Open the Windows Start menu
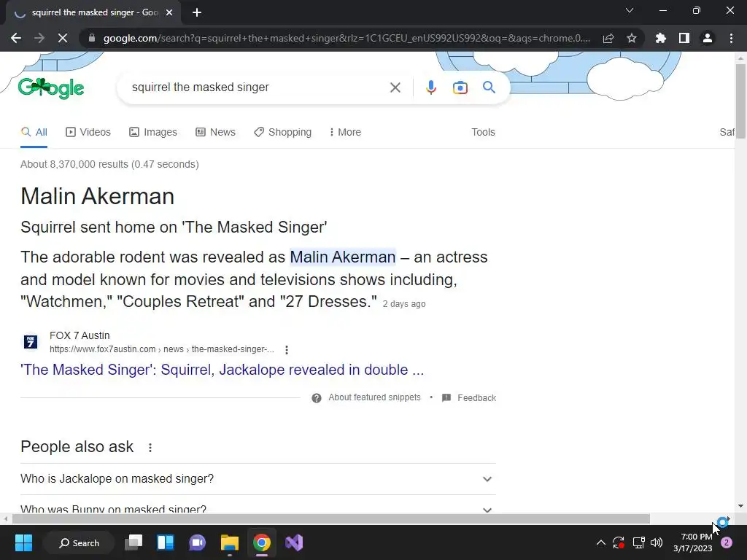 click(x=23, y=542)
